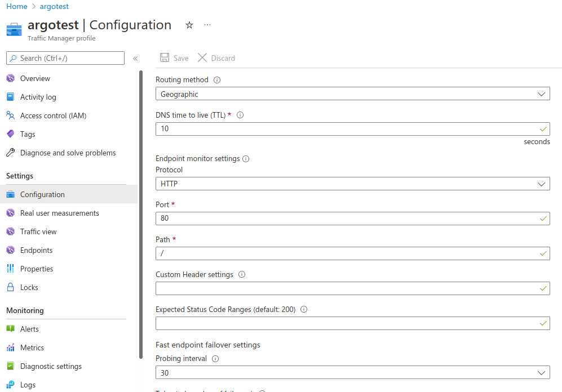Screen dimensions: 562x392
Task: Open the more options ellipsis menu
Action: [x=207, y=25]
